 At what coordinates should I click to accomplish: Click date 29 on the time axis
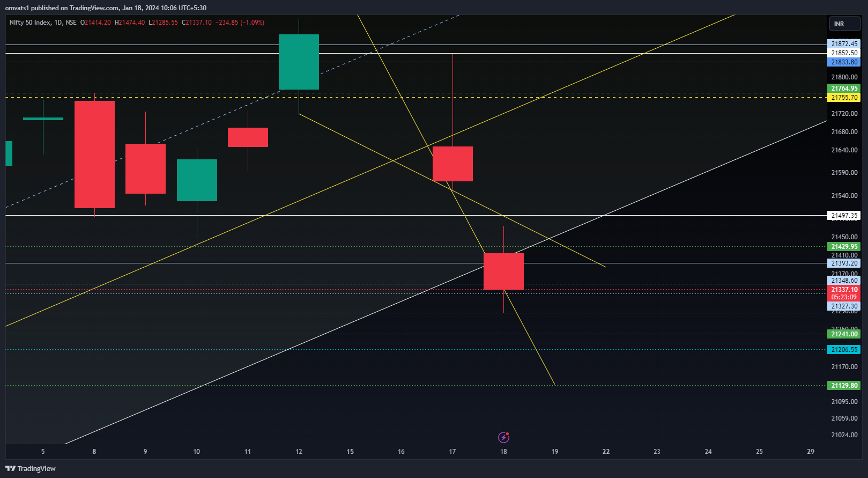pyautogui.click(x=811, y=452)
